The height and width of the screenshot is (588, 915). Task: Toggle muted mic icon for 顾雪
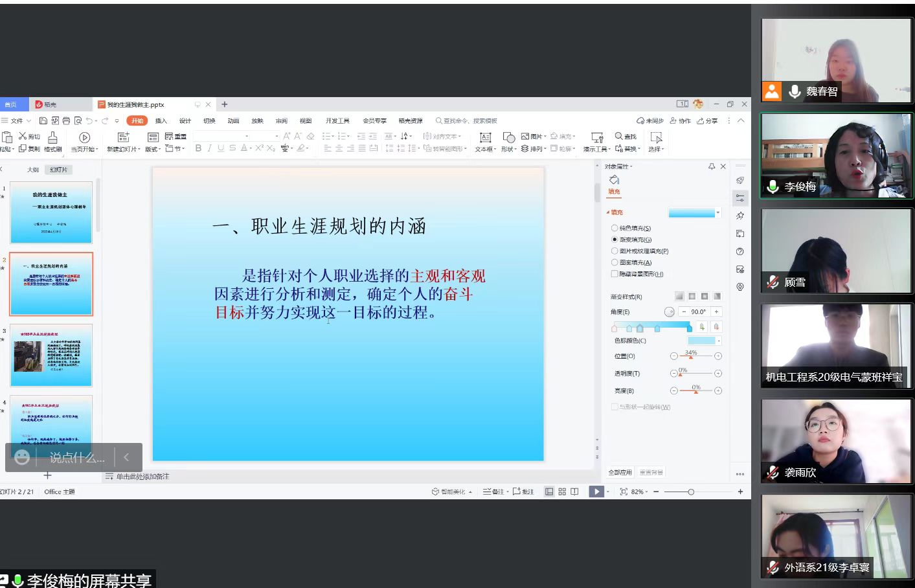click(773, 282)
